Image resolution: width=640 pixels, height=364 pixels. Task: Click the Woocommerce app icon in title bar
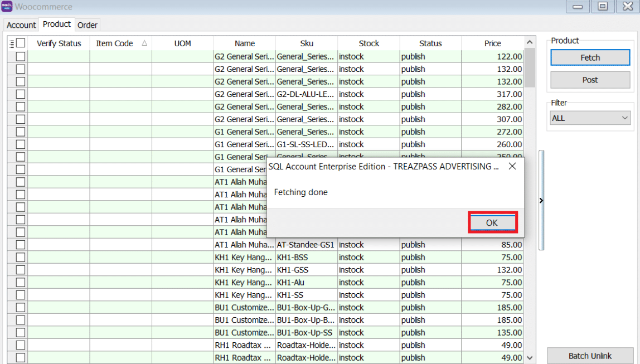point(7,7)
